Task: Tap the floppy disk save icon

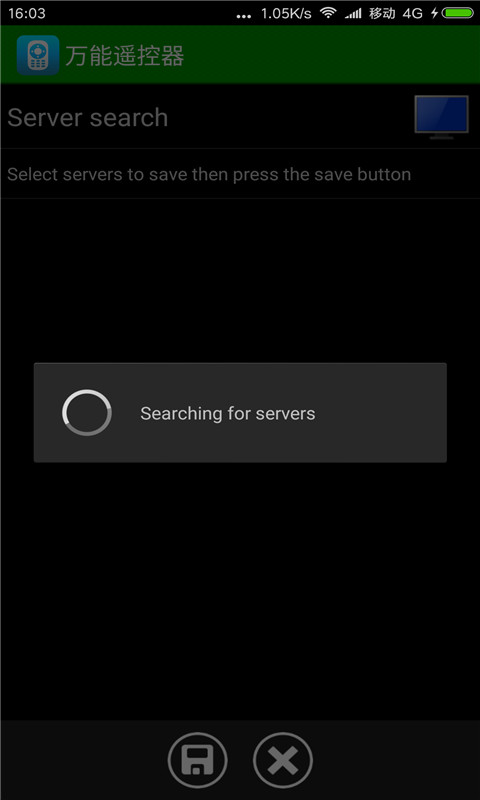Action: (197, 761)
